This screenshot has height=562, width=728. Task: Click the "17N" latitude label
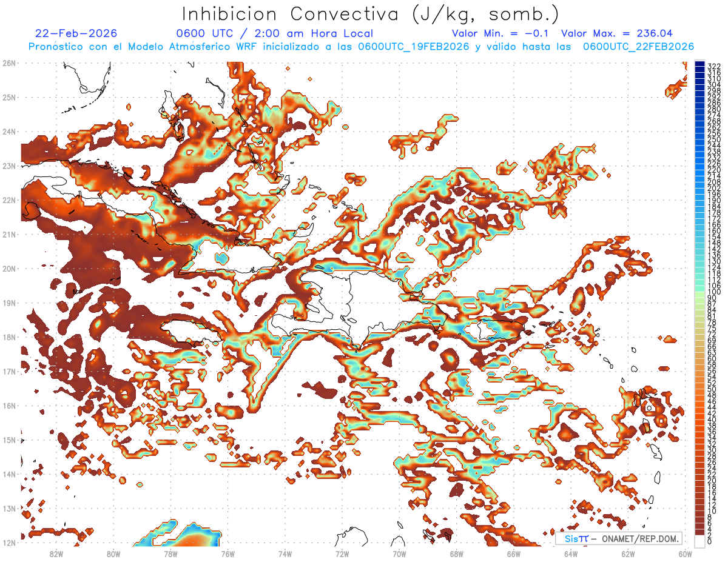pos(8,371)
